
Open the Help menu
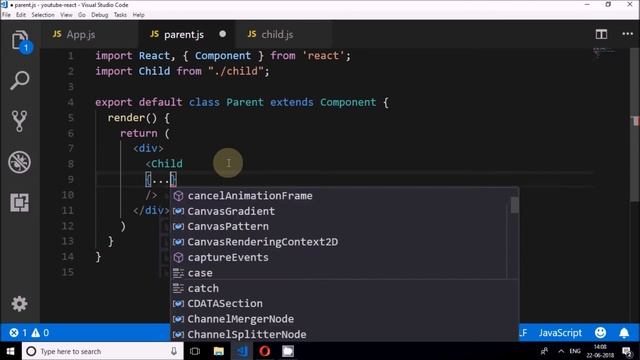[x=138, y=15]
